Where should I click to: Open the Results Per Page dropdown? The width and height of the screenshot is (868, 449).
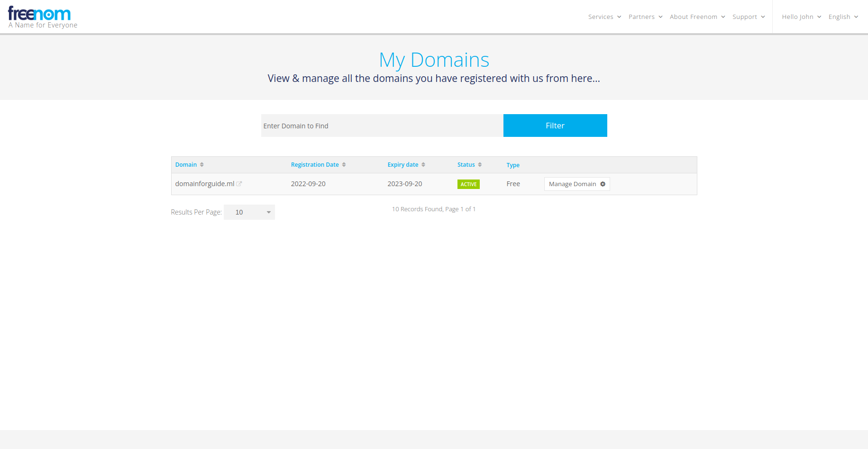click(249, 212)
